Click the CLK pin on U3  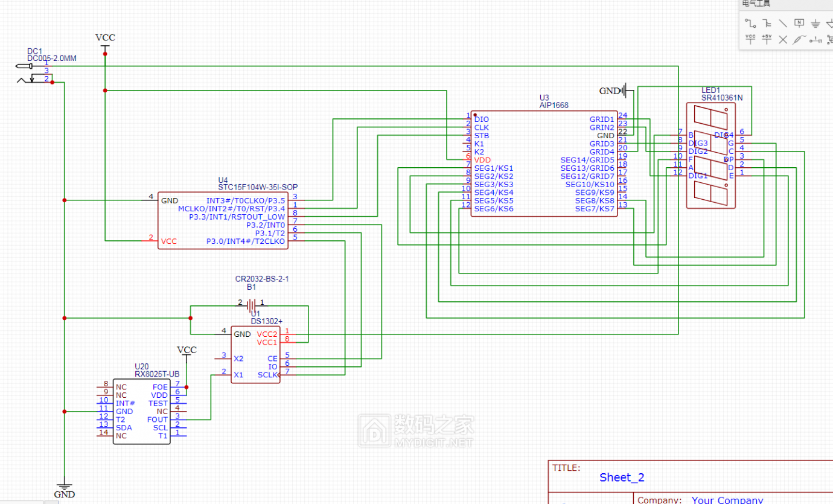click(x=481, y=127)
